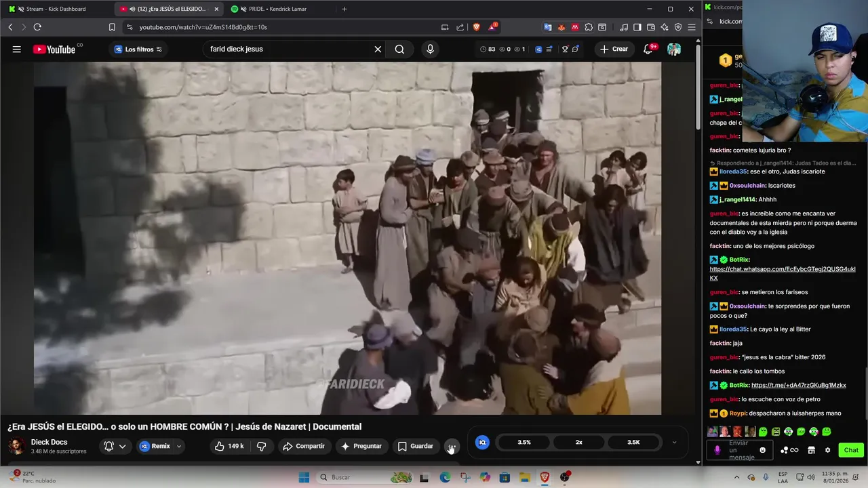The image size is (868, 488).
Task: Select the 3.5% vidIQ stat pill
Action: tap(524, 442)
